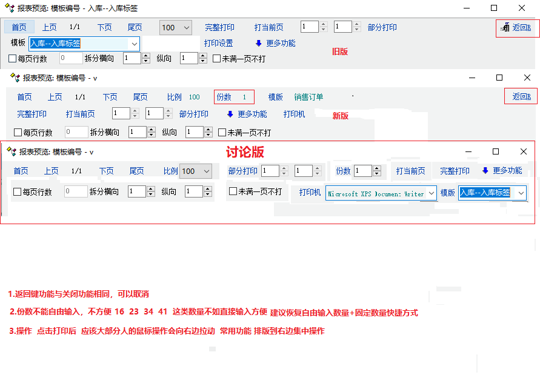The image size is (540, 392).
Task: Check 未满一页不打 in the discussion version
Action: [233, 191]
